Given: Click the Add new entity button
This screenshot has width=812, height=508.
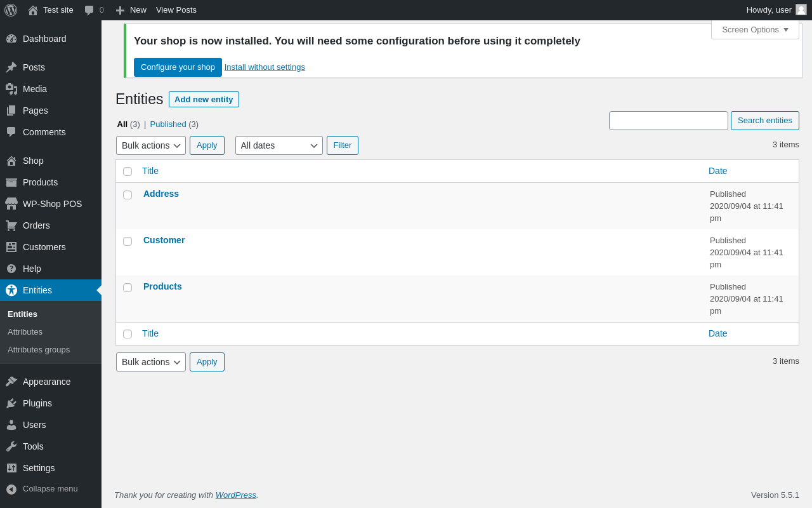Looking at the screenshot, I should [x=204, y=100].
